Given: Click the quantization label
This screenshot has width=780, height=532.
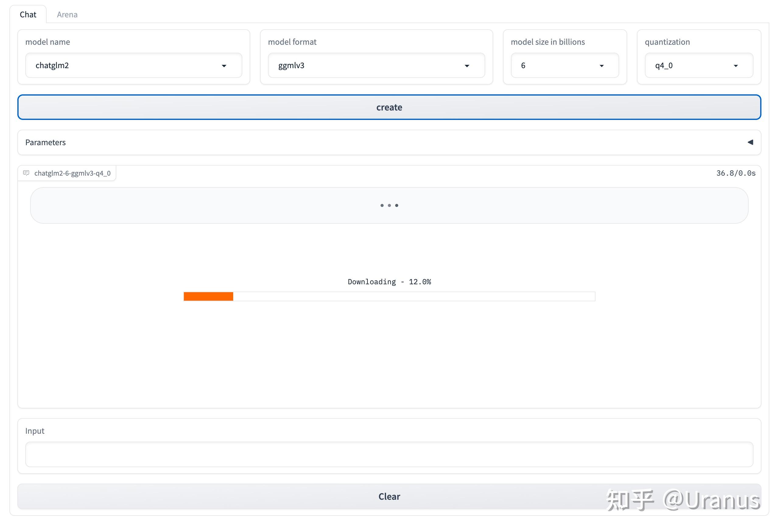Looking at the screenshot, I should click(x=667, y=42).
